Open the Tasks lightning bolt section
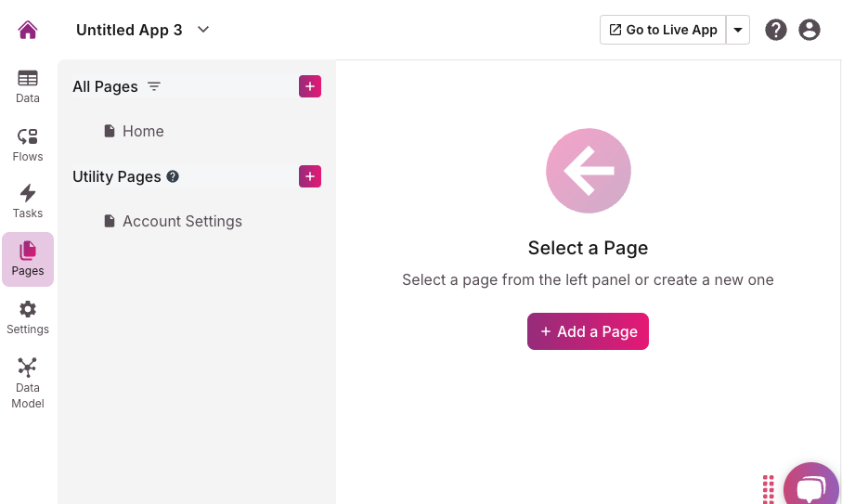 click(28, 201)
